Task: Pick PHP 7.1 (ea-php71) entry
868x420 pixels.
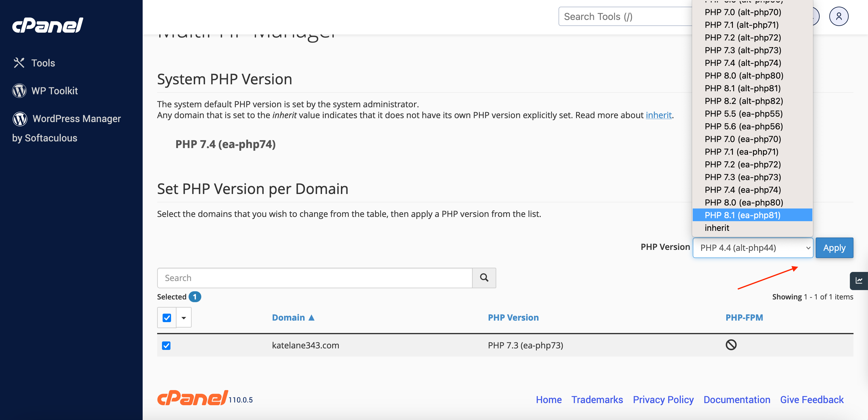Action: coord(752,152)
